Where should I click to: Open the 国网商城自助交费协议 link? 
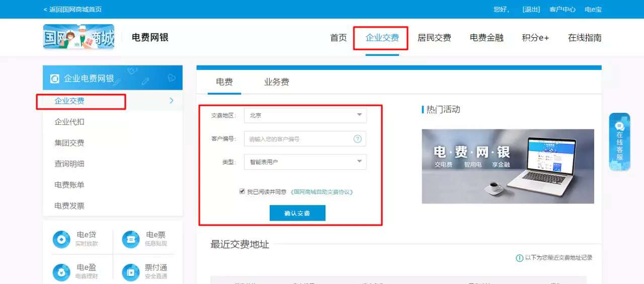click(321, 192)
